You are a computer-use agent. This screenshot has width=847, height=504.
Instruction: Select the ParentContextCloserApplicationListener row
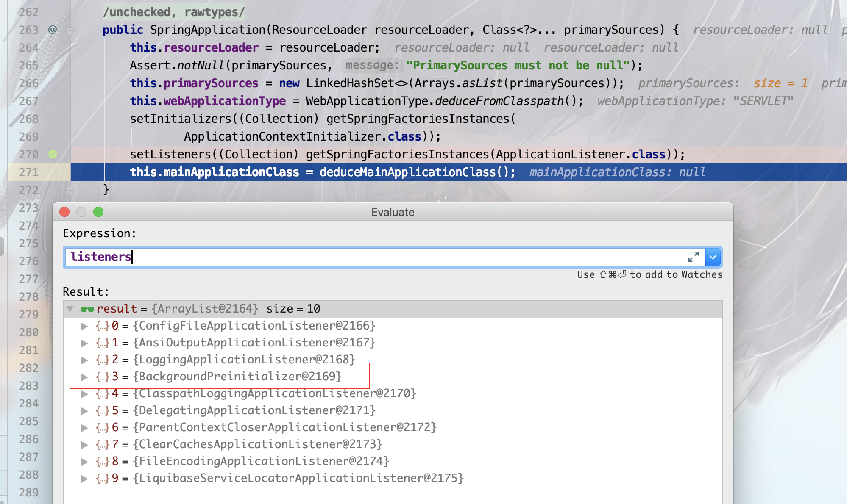[284, 427]
